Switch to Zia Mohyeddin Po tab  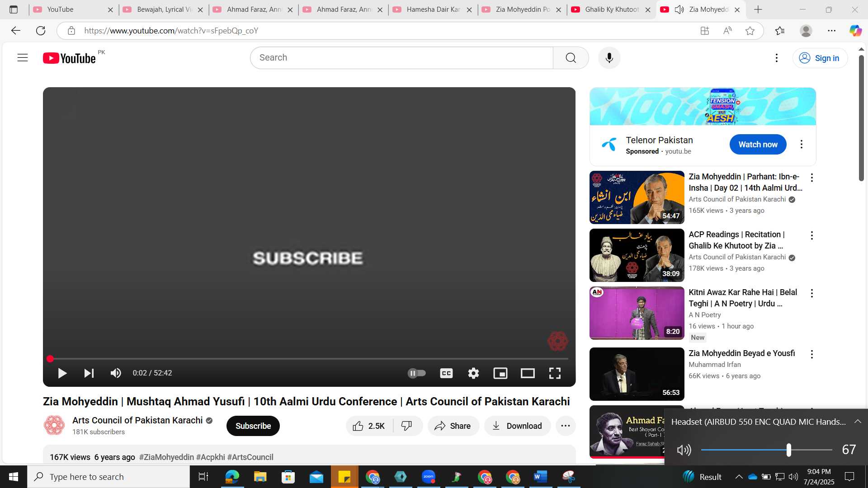click(522, 9)
